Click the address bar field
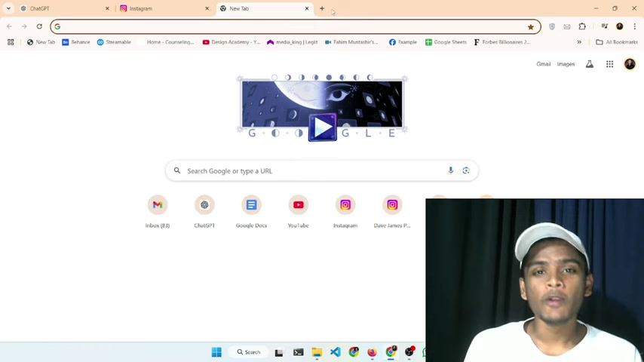 click(295, 26)
